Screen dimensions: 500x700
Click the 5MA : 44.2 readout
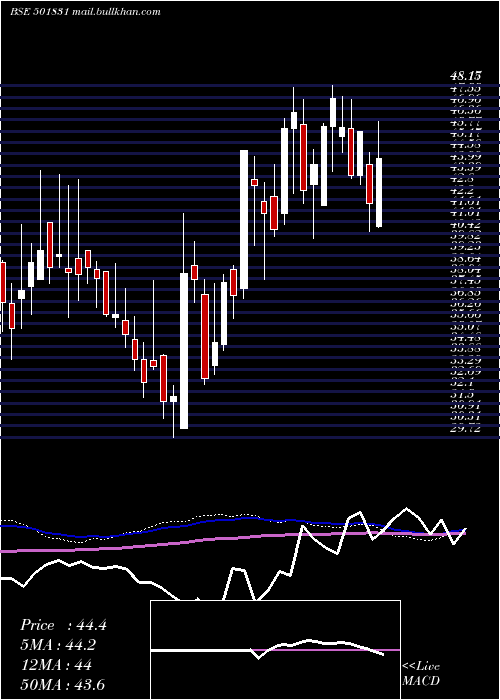tap(58, 645)
